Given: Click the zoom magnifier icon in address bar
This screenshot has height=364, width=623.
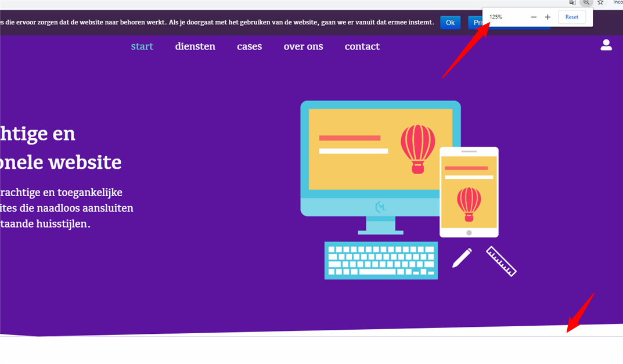Looking at the screenshot, I should [586, 2].
